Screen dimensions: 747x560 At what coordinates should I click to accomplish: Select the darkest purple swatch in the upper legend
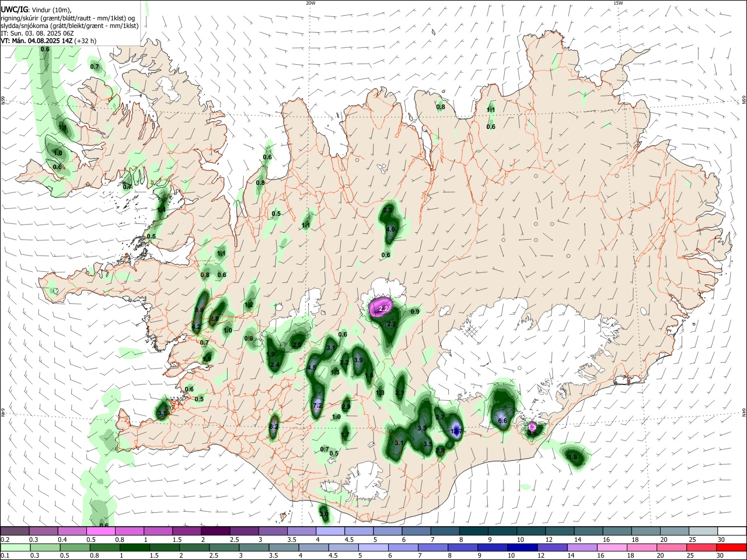(x=215, y=531)
